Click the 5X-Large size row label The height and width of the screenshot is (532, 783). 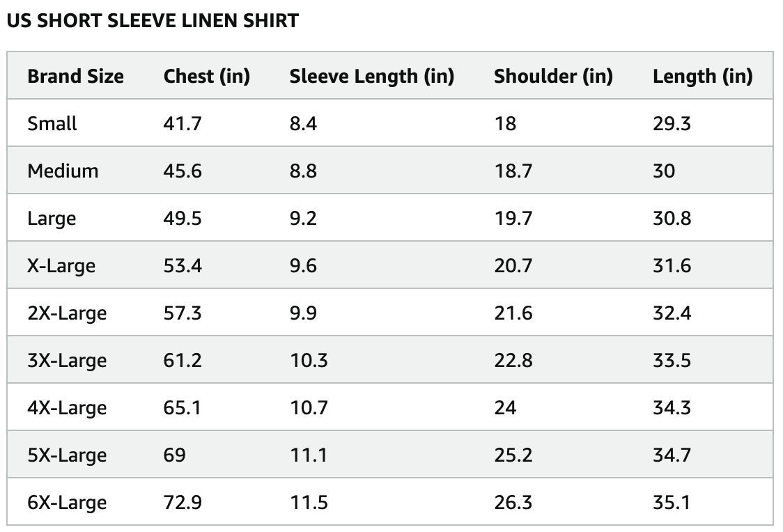(x=67, y=455)
